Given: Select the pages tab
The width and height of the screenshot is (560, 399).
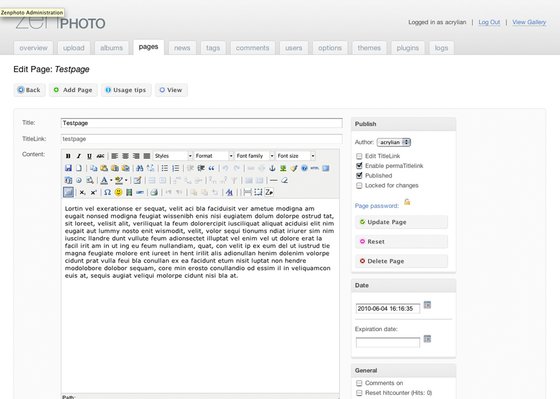Looking at the screenshot, I should (x=149, y=47).
